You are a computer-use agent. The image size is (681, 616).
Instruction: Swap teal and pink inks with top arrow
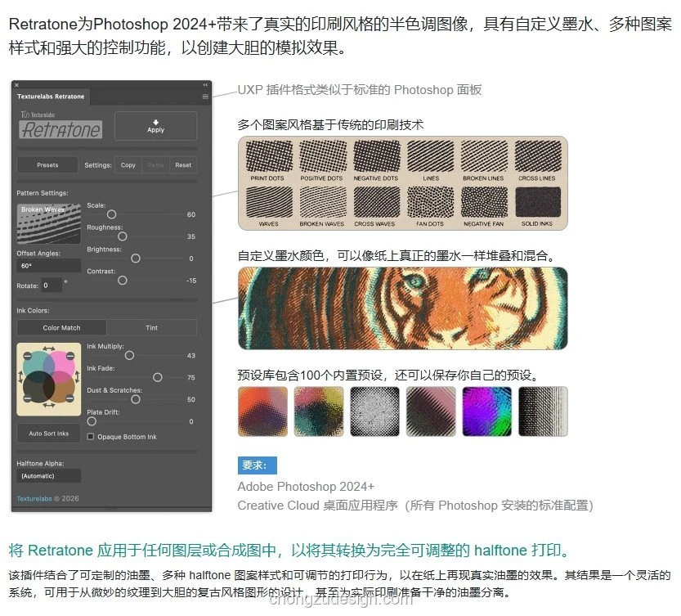click(x=48, y=348)
